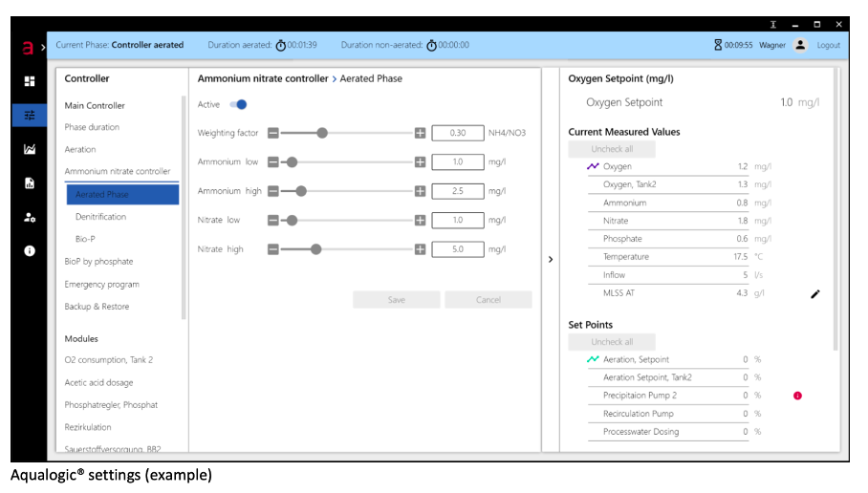Click the Nitrate high slider handle
868x493 pixels.
pos(315,249)
